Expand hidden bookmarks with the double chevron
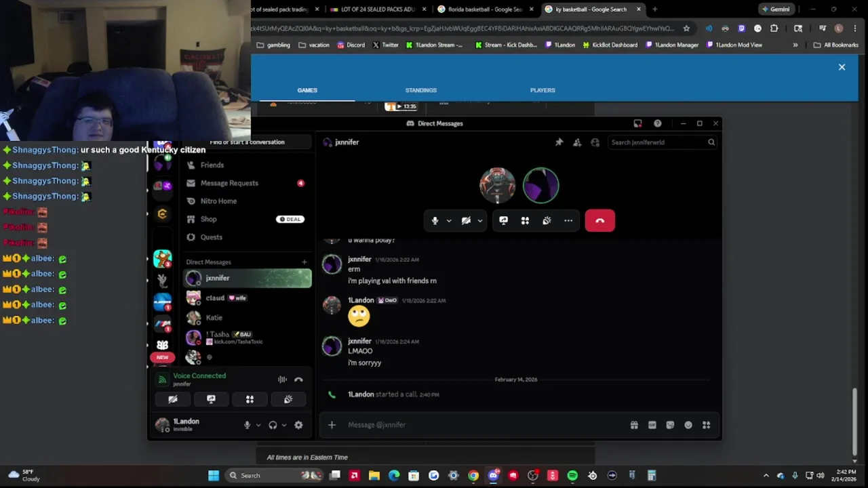 (795, 45)
